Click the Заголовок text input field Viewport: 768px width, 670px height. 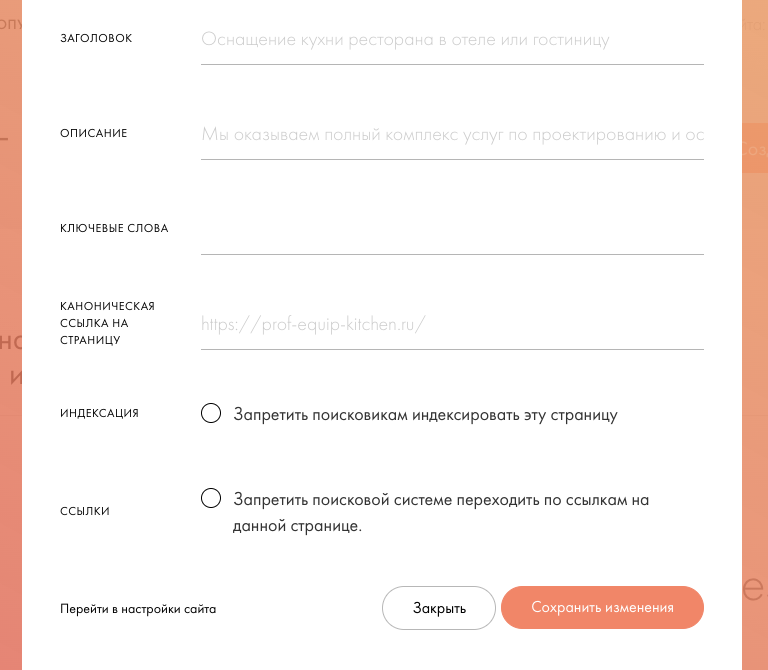click(452, 40)
